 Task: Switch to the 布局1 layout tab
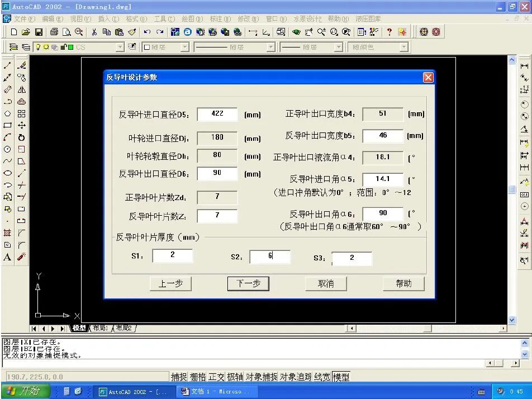pos(100,328)
